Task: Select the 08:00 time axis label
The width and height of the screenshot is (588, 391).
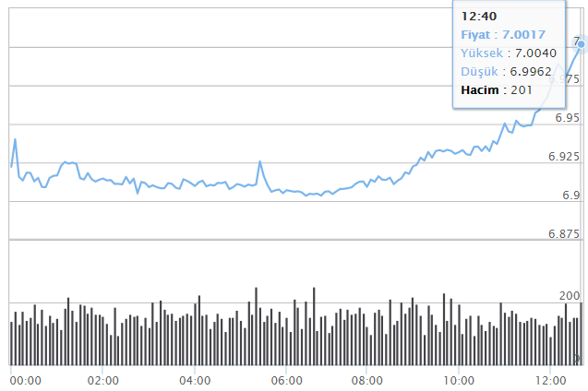Action: click(x=367, y=380)
